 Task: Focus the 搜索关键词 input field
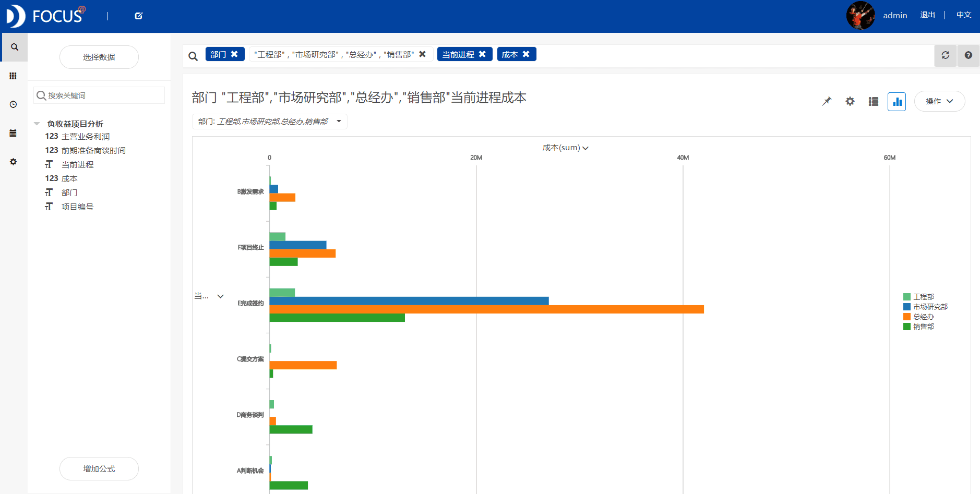point(99,95)
